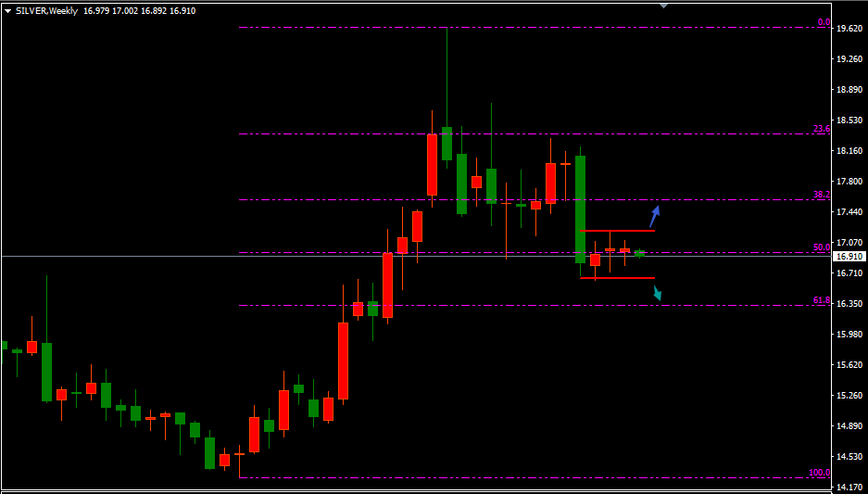This screenshot has height=494, width=868.
Task: Click the Fibonacci 100.0 level label
Action: pyautogui.click(x=819, y=473)
